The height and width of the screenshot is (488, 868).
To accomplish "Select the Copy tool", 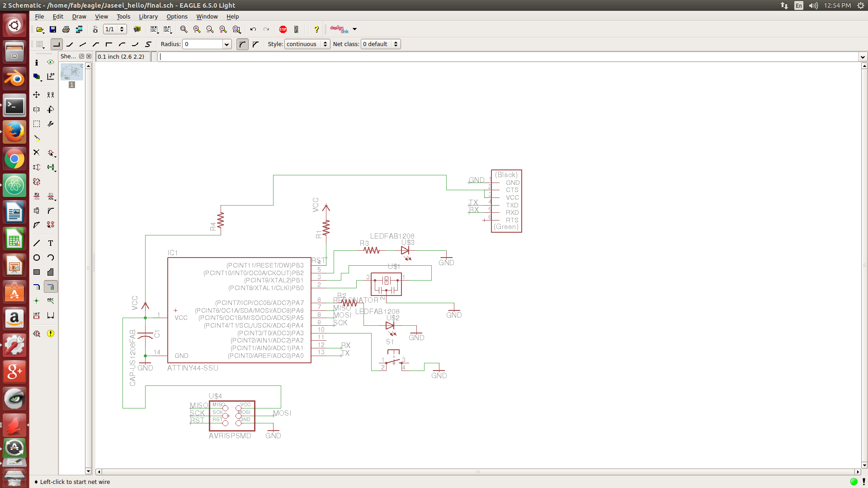I will pyautogui.click(x=51, y=95).
